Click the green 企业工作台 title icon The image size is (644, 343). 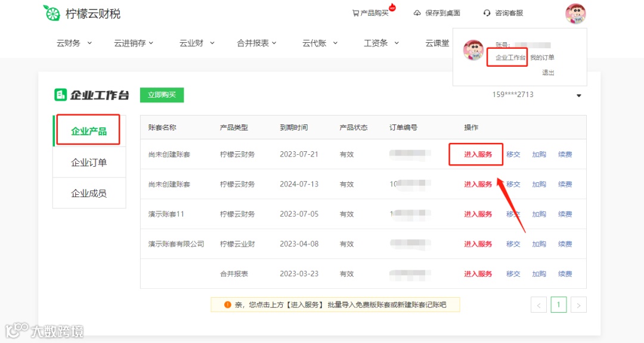tap(60, 95)
